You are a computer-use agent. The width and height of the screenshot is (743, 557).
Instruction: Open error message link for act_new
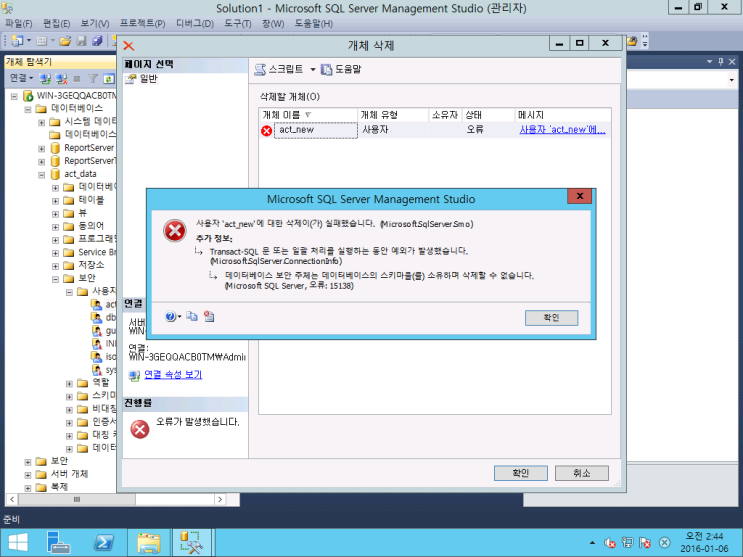(562, 130)
